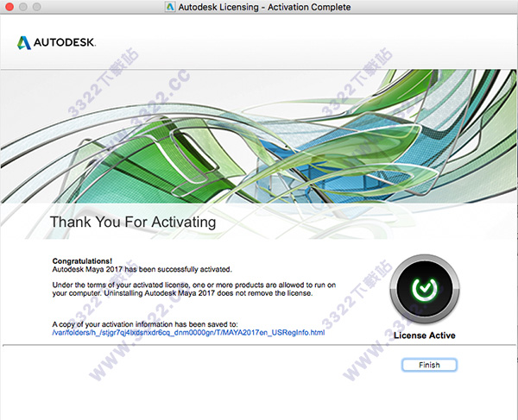
Task: Click 'Autodesk Maya 2017 has been successfully activated' line
Action: (142, 270)
